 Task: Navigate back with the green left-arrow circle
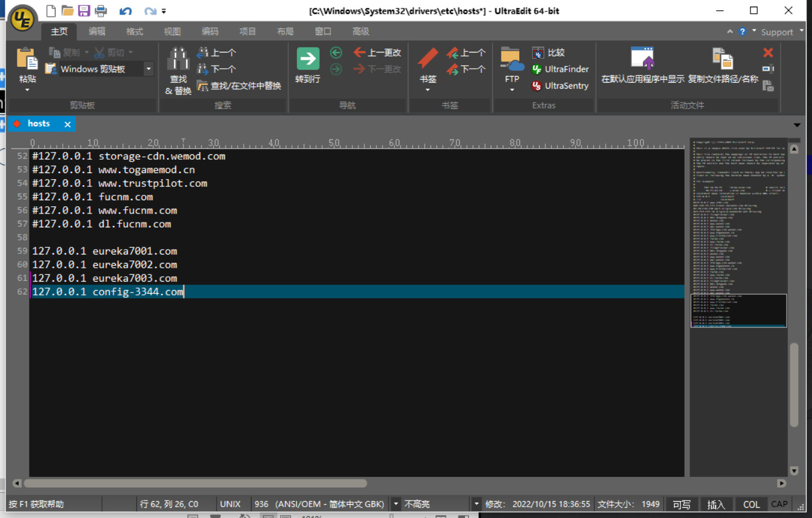click(336, 53)
